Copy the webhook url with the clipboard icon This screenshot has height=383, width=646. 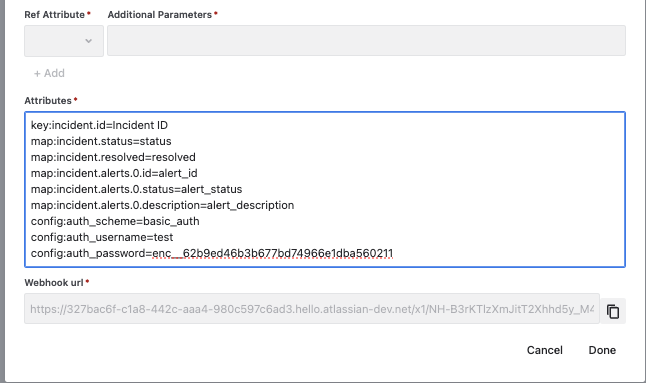pos(613,311)
